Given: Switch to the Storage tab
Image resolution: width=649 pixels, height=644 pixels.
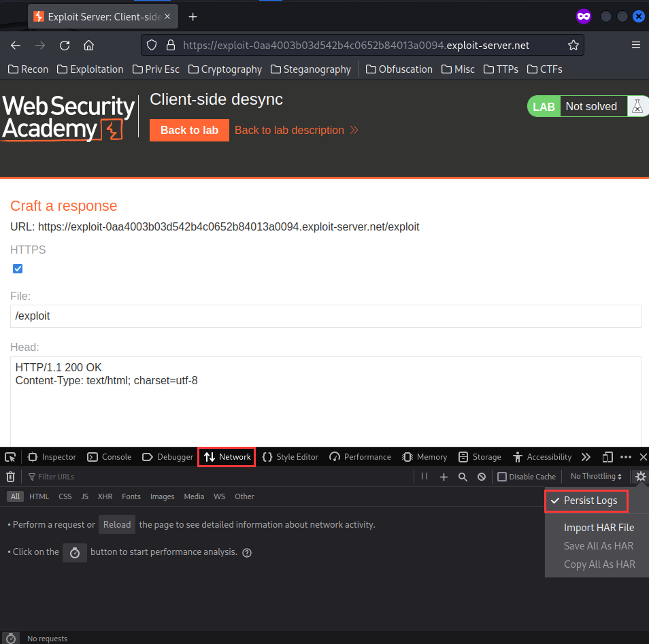Looking at the screenshot, I should (x=480, y=457).
